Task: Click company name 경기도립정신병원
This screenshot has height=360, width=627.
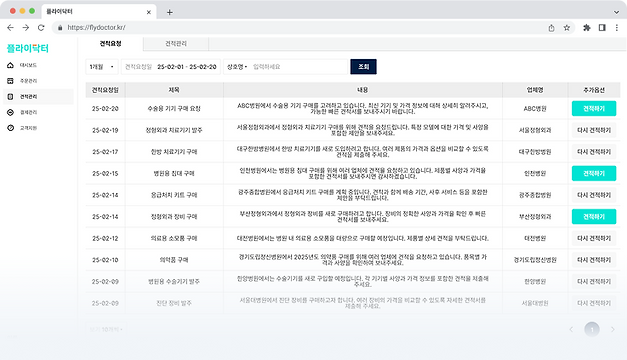Action: coord(535,260)
